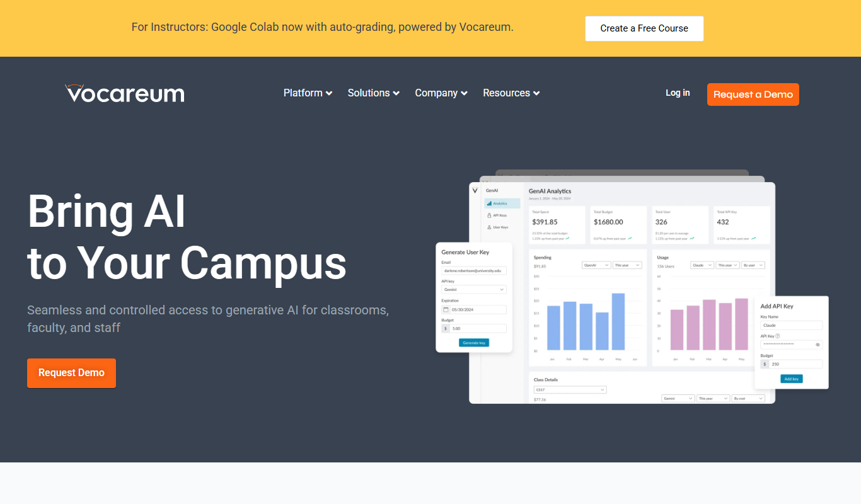The height and width of the screenshot is (504, 861).
Task: Open the Gemini API key dropdown
Action: (x=474, y=289)
